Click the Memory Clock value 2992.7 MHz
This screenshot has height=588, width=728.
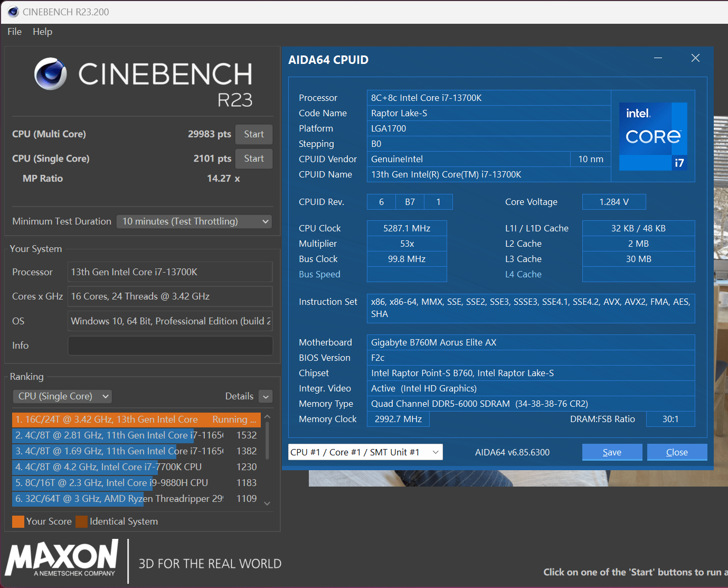[x=399, y=419]
